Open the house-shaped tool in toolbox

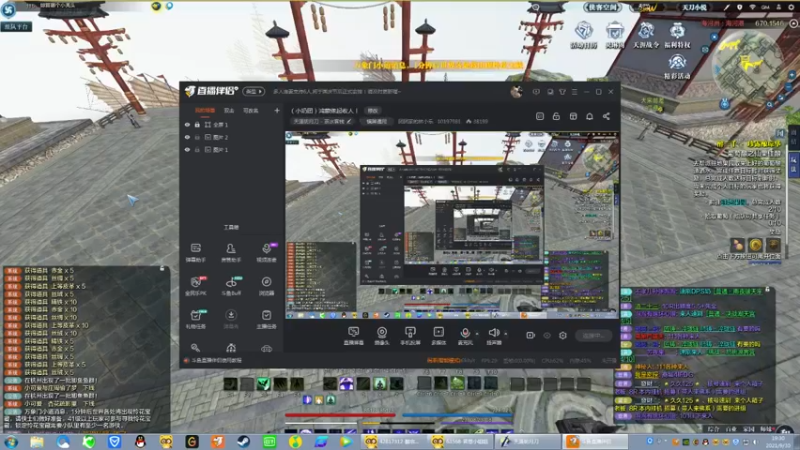tap(231, 348)
